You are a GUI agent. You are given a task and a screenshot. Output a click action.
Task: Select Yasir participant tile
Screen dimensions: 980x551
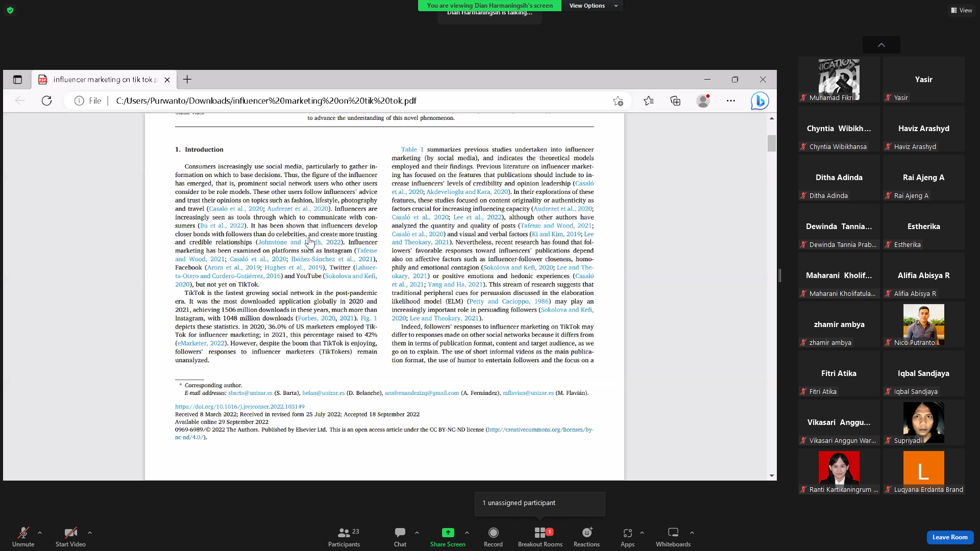click(923, 80)
